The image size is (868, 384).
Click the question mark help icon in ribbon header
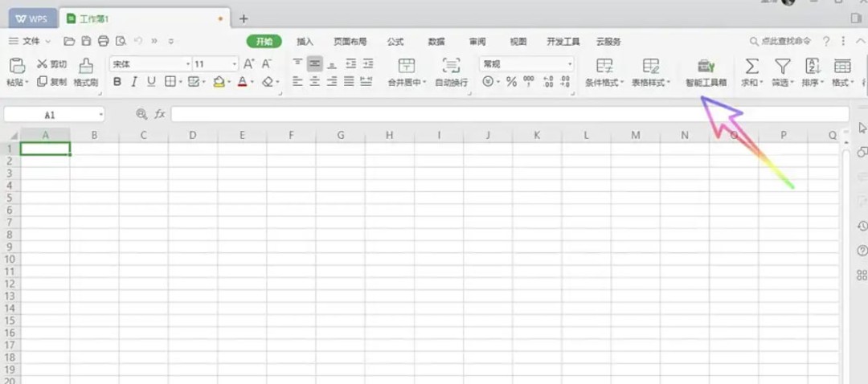[x=826, y=42]
